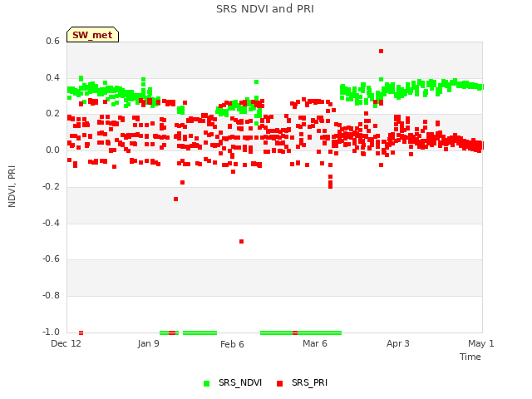532x399 pixels.
Task: Click the Dec 12 x-axis tick label
Action: coord(66,343)
